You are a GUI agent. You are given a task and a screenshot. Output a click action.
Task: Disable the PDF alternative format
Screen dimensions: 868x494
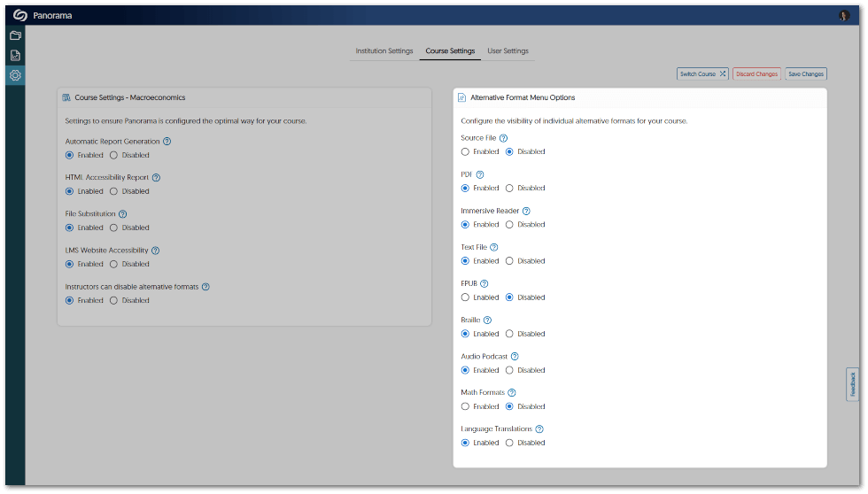(509, 189)
